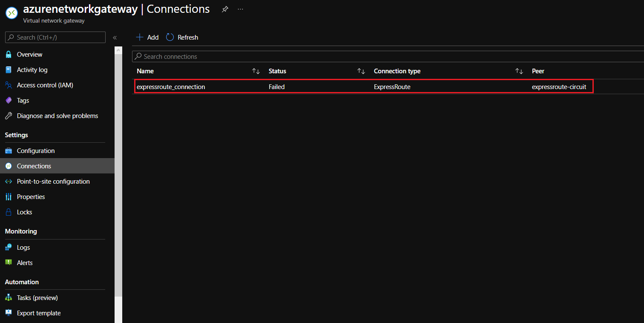The width and height of the screenshot is (644, 323).
Task: Toggle sort arrows for Connection type
Action: pyautogui.click(x=519, y=71)
